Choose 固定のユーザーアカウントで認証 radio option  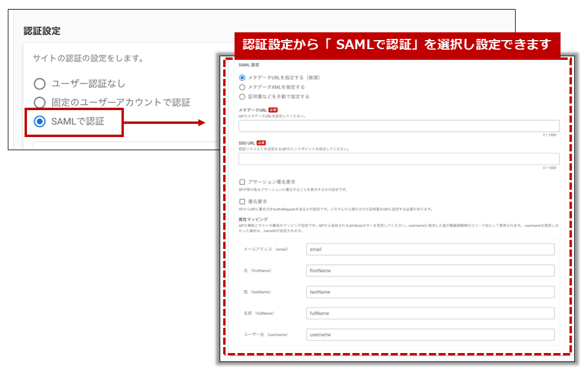39,102
